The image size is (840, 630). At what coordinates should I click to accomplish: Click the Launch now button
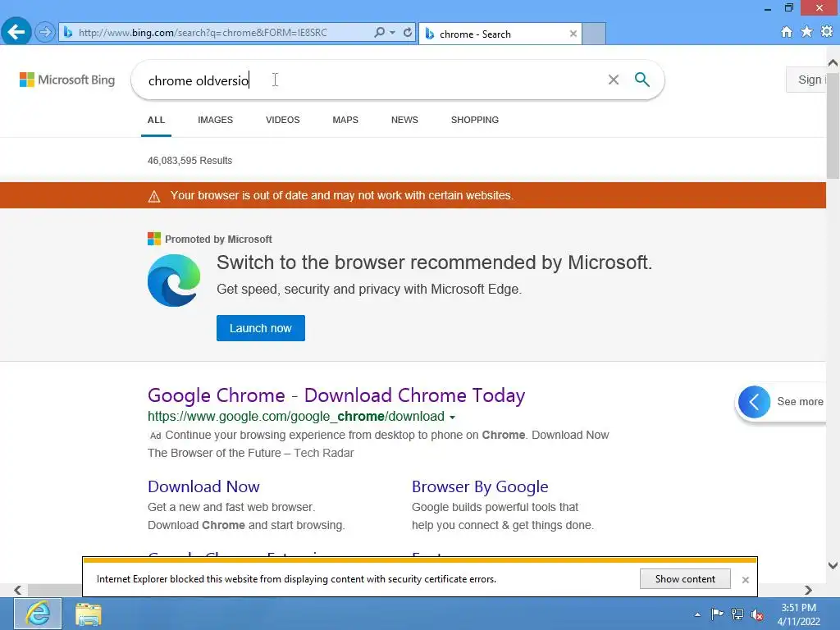(261, 328)
